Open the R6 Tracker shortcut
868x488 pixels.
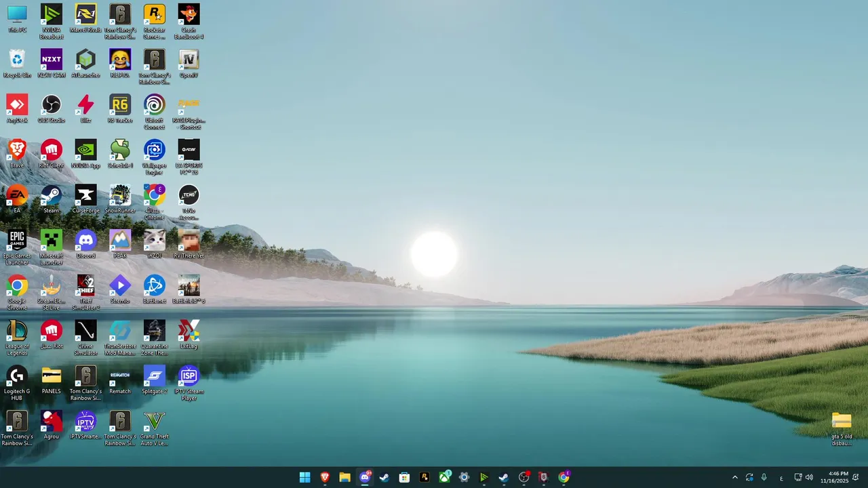[120, 109]
